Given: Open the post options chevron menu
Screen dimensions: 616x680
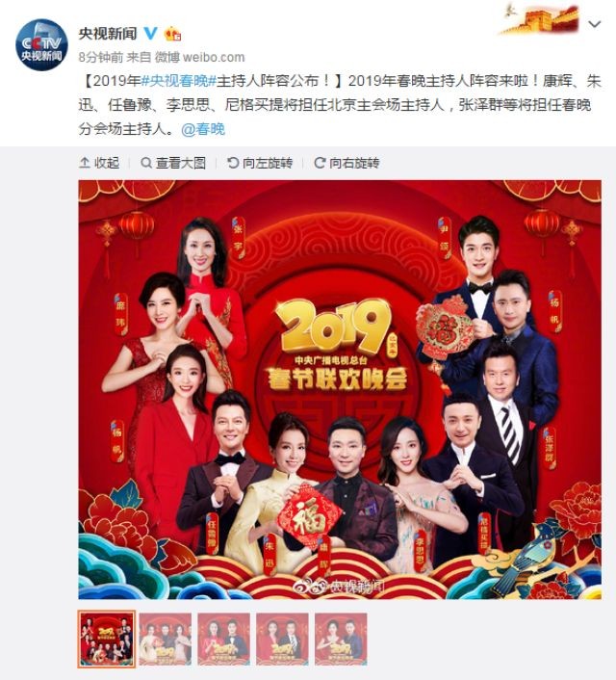Looking at the screenshot, I should [x=594, y=24].
